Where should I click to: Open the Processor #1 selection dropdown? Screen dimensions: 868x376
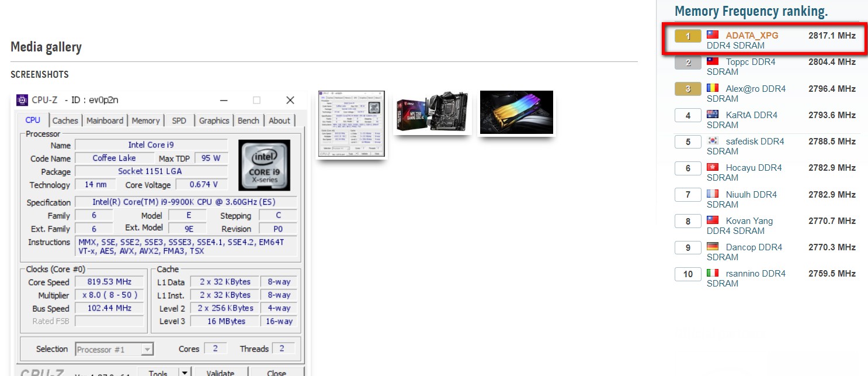point(114,349)
